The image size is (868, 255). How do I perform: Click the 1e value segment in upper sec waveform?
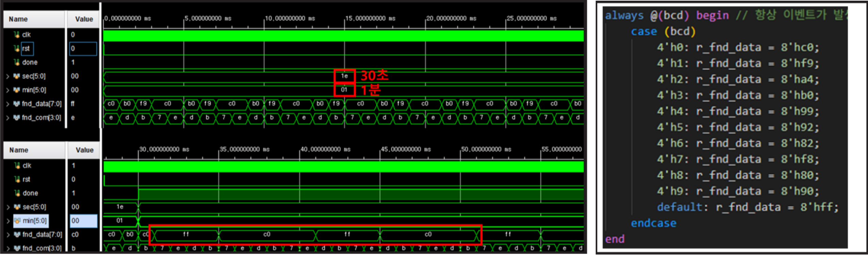click(x=344, y=76)
